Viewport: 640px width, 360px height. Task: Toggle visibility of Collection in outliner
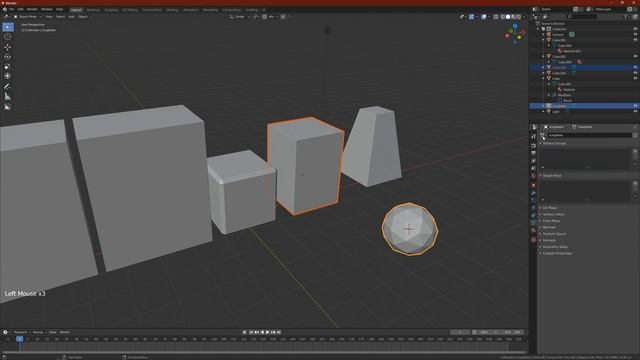coord(635,29)
